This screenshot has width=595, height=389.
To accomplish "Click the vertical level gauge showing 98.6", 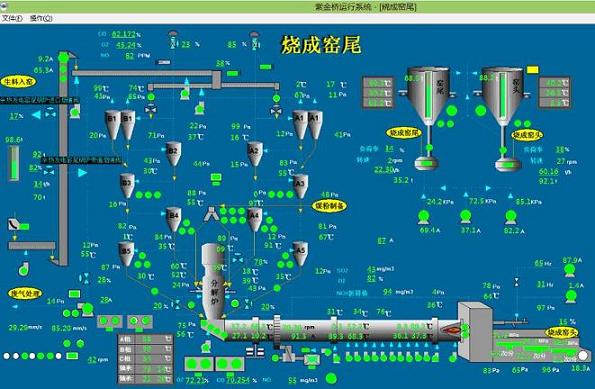I will tap(14, 164).
